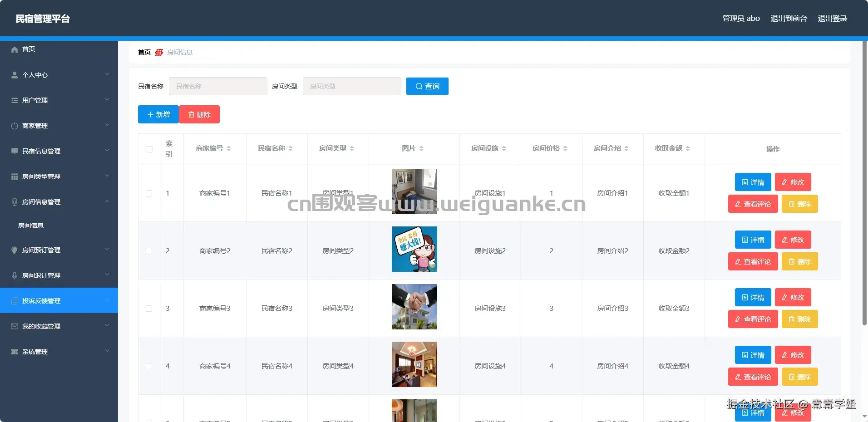Open the hotel room photo for 民宿名称4

point(414,364)
